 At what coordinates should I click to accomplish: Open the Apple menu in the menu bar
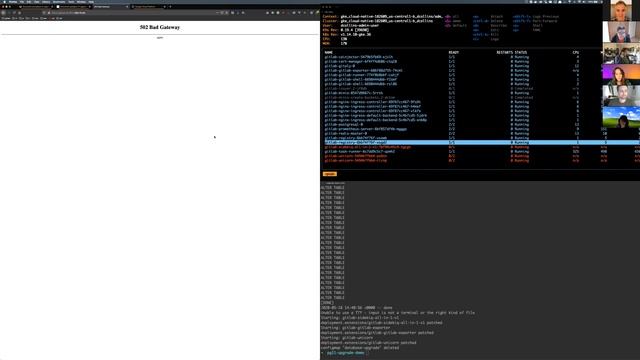(x=4, y=2)
